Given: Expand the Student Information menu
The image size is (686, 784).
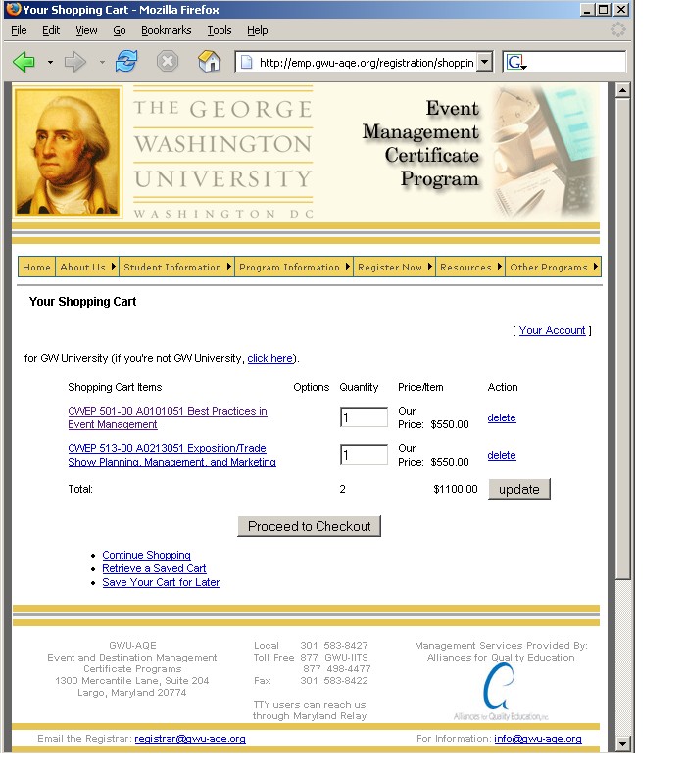Looking at the screenshot, I should pyautogui.click(x=176, y=267).
